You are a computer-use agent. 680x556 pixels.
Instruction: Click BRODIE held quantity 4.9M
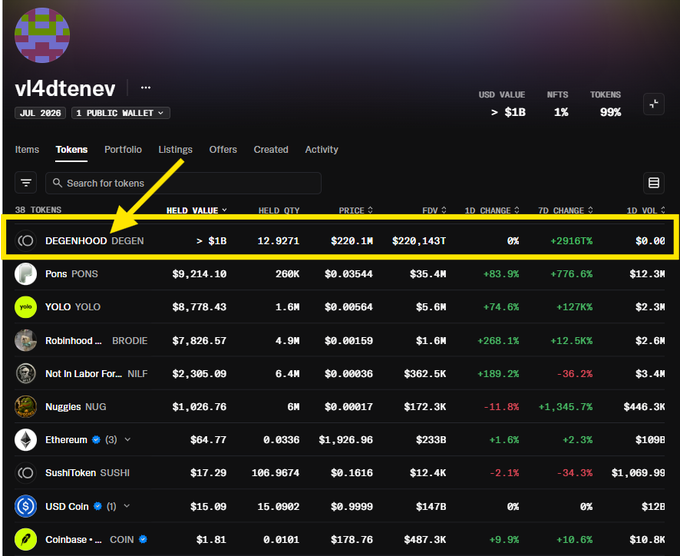(287, 341)
